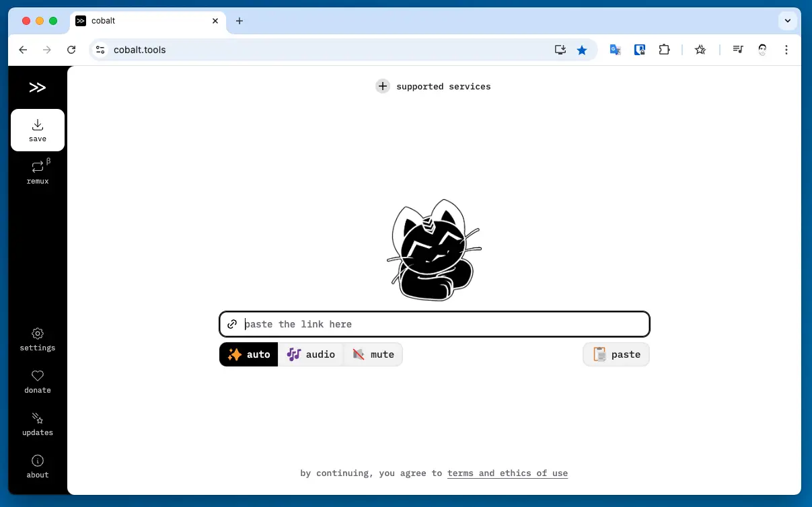This screenshot has width=812, height=507.
Task: Reload the cobalt.tools page
Action: (x=71, y=50)
